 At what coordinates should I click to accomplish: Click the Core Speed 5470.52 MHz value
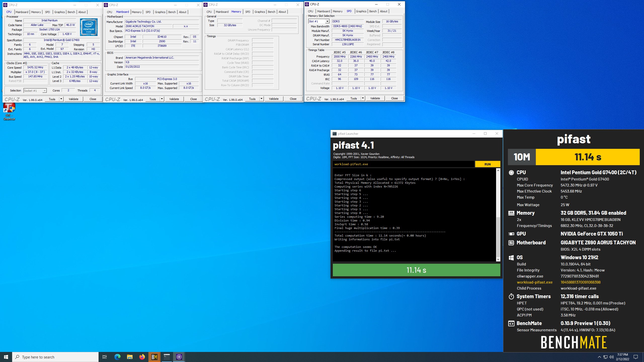coord(35,68)
